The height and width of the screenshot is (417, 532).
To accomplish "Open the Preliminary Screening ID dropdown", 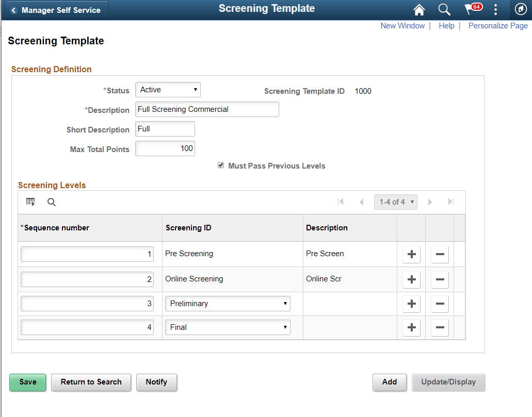I will pos(228,304).
